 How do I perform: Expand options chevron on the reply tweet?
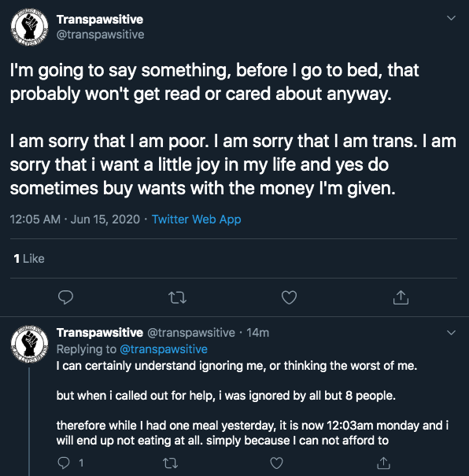tap(451, 333)
